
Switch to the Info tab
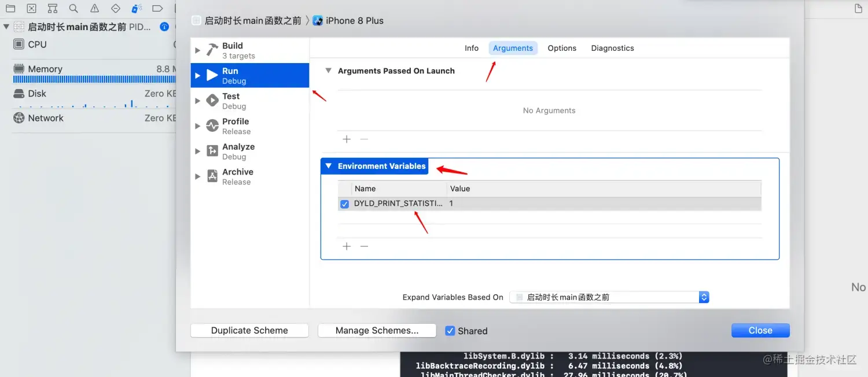tap(472, 48)
